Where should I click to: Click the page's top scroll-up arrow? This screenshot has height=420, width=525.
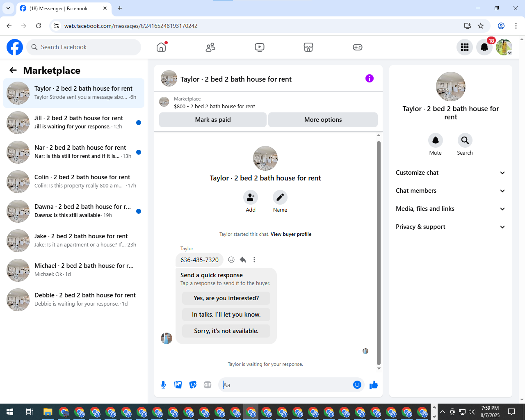pos(522,39)
